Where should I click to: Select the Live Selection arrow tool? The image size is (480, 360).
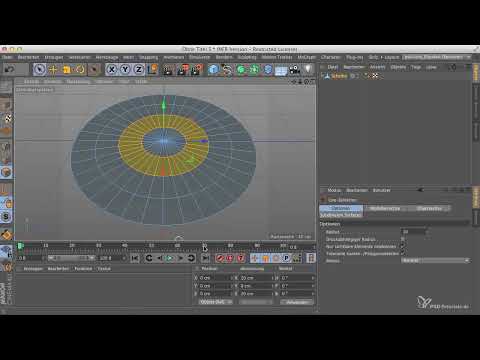click(40, 70)
